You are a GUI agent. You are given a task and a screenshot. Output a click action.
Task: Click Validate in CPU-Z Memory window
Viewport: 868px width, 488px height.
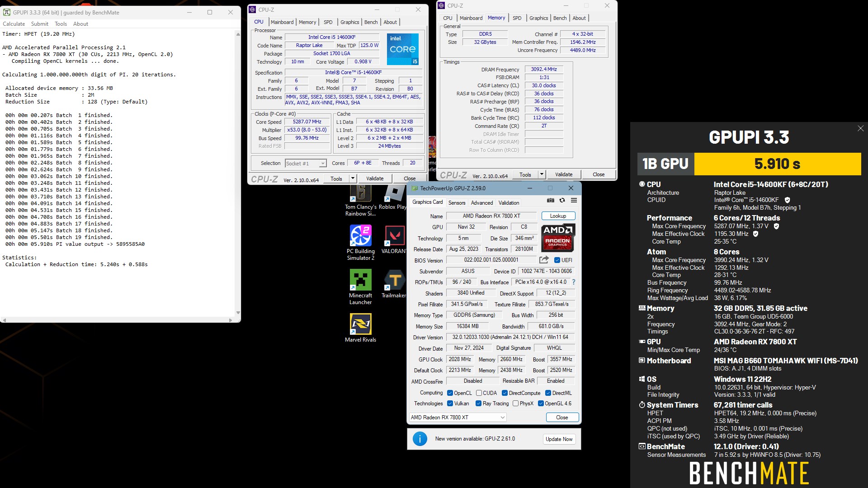click(564, 174)
